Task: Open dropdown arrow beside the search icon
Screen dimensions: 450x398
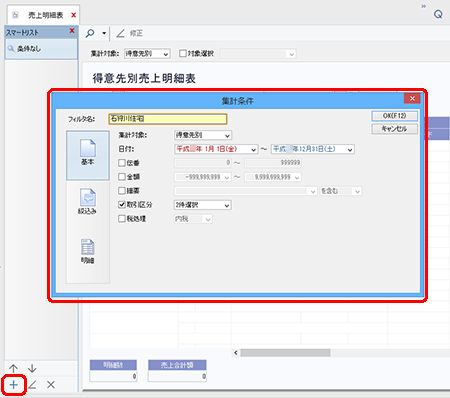Action: (104, 33)
